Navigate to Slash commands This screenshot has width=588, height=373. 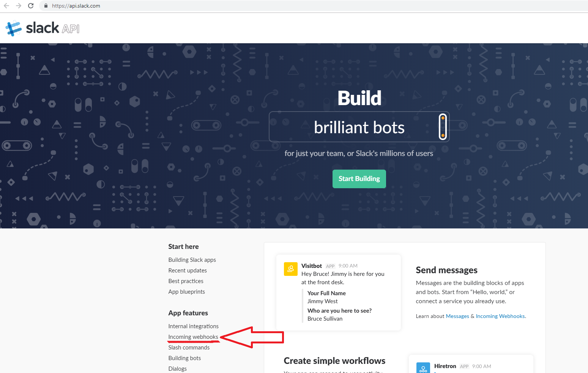point(189,348)
